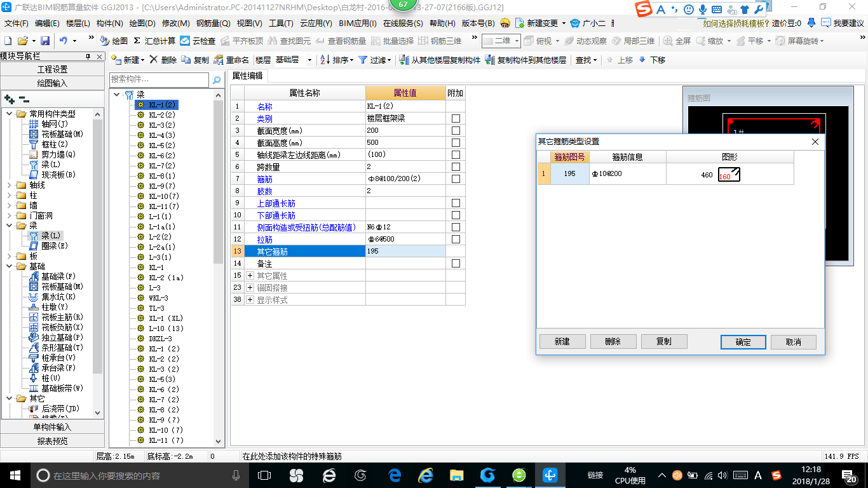Screen dimensions: 868x488
Task: Run 汇总计算 summary calculation
Action: pos(154,41)
